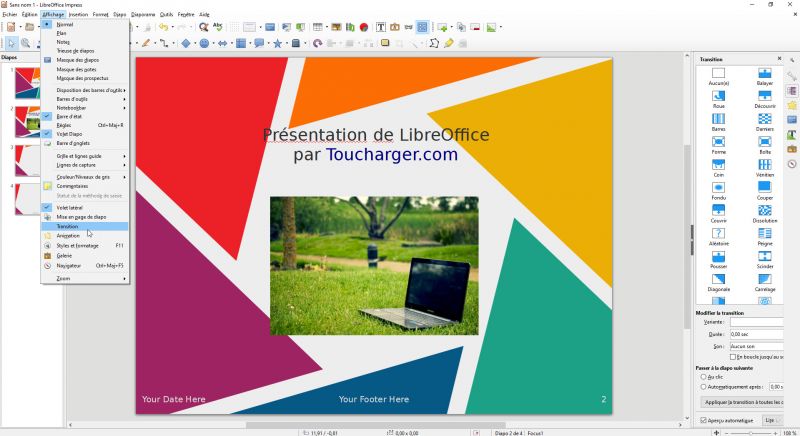Screen dimensions: 800x436
Task: Click the Durée '0,00 sec' field
Action: 756,334
